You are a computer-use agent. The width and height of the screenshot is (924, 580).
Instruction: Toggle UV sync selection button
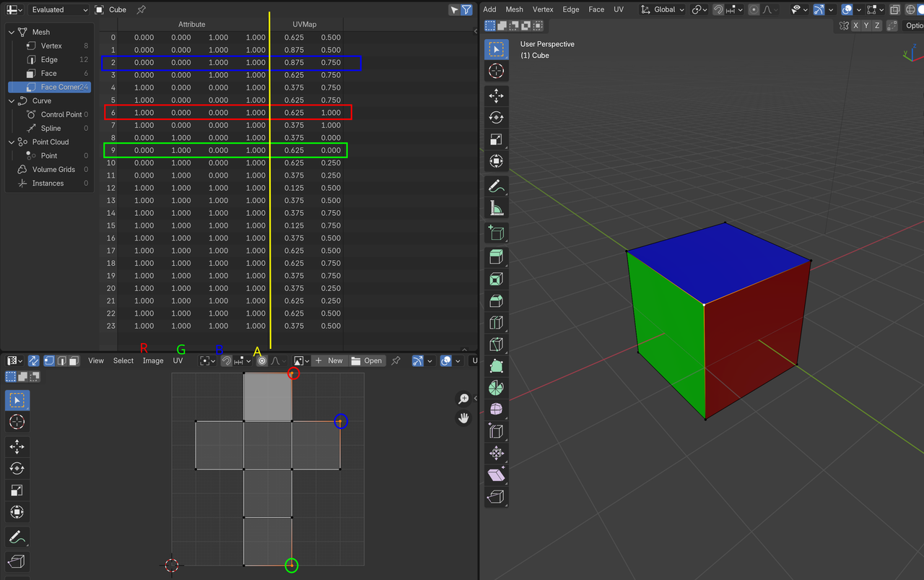pyautogui.click(x=33, y=360)
